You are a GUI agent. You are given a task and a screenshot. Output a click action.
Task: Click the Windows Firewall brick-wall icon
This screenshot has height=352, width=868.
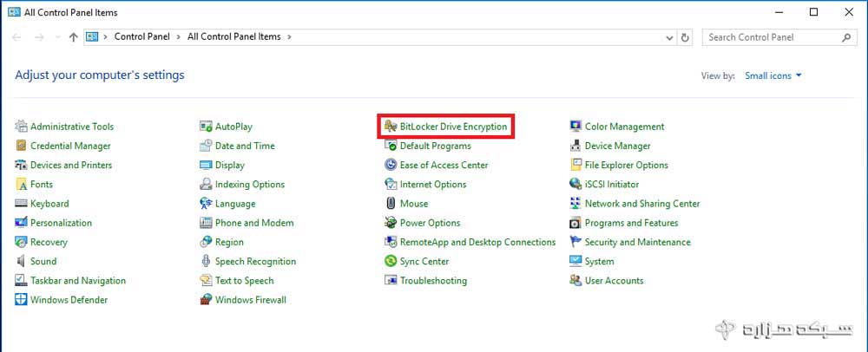[206, 300]
